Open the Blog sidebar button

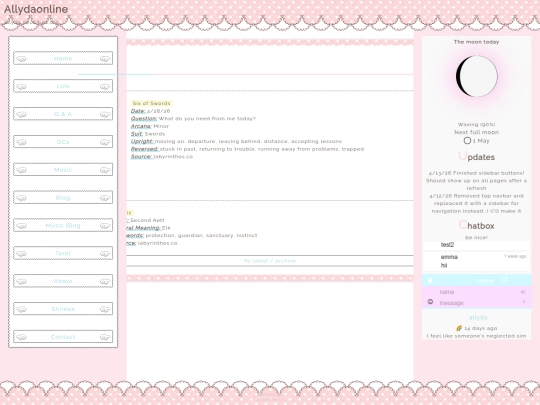[63, 198]
